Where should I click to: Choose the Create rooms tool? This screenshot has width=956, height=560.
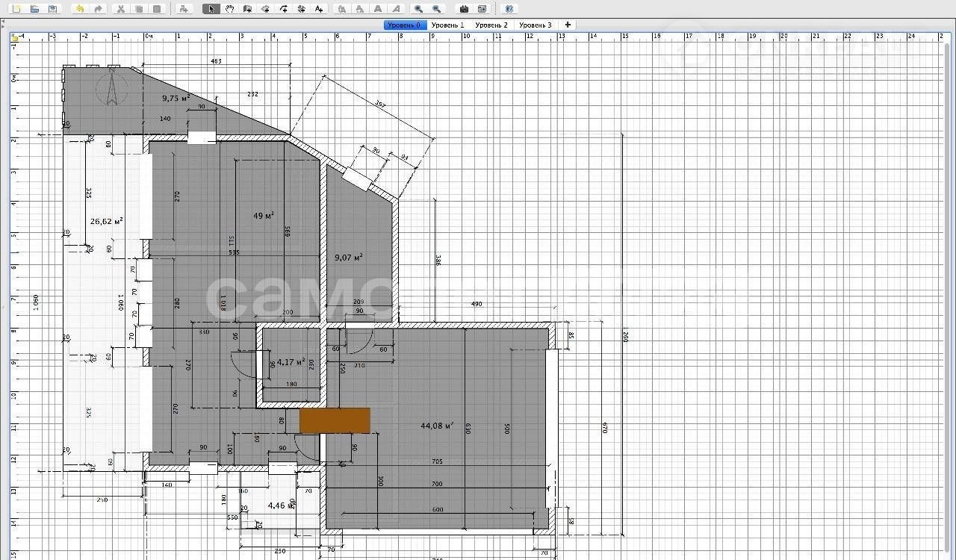265,9
